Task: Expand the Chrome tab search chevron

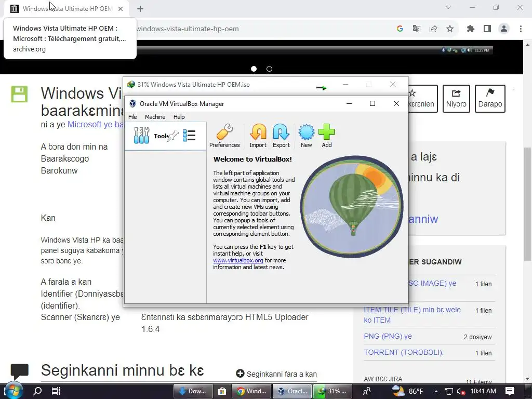Action: (448, 7)
